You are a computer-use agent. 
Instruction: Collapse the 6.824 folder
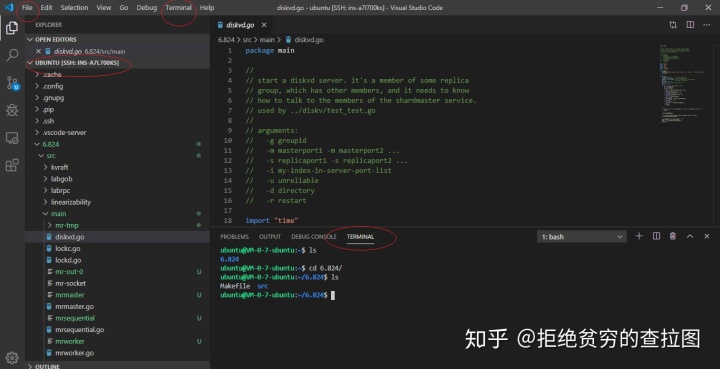coord(118,144)
